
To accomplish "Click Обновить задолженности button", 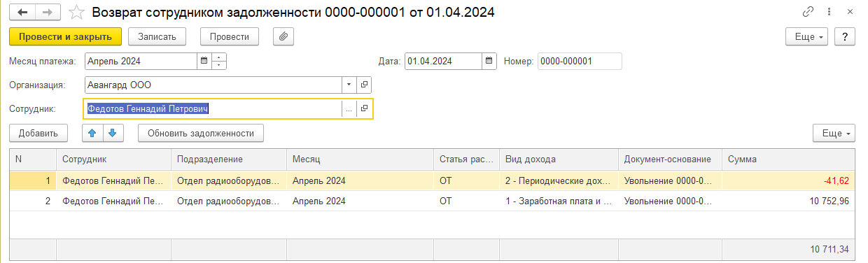I will [x=200, y=132].
